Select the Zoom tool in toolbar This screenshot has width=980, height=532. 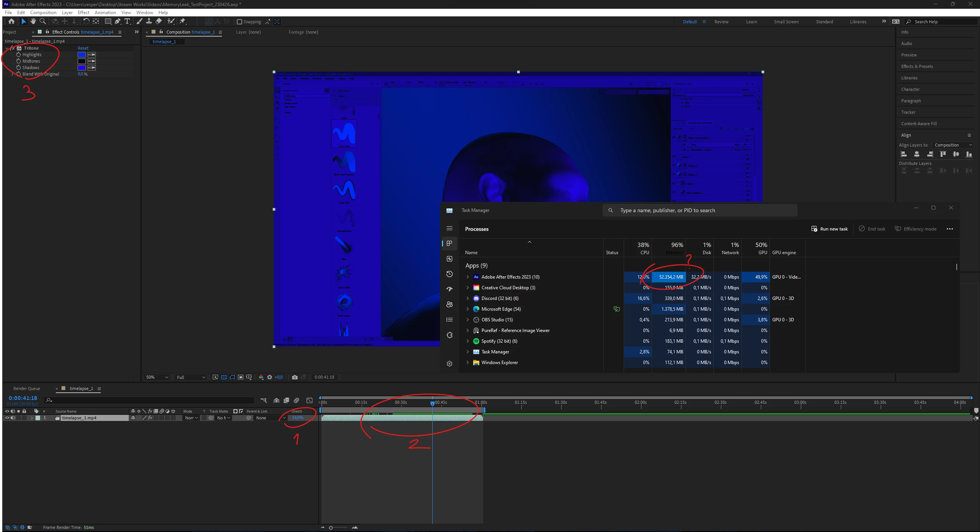43,21
